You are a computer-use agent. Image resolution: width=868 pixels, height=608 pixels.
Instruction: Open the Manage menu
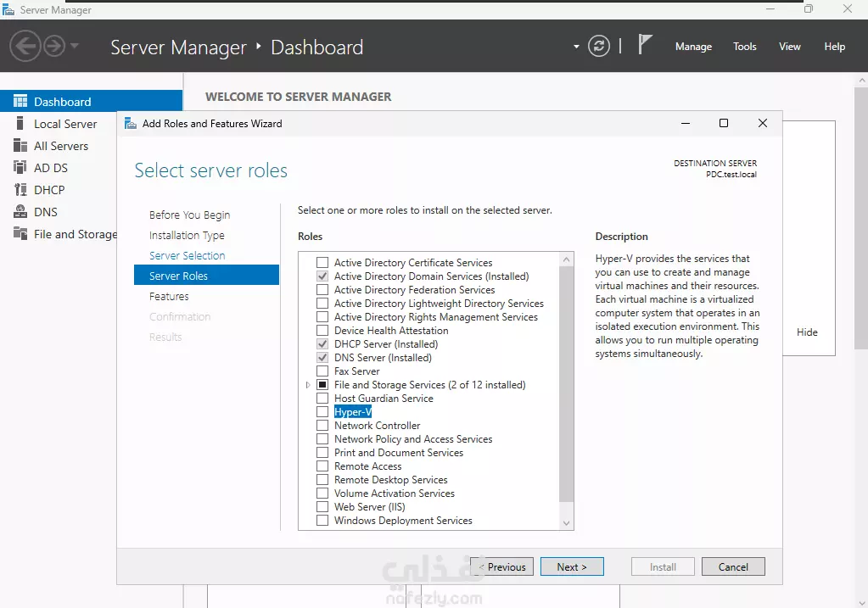[693, 47]
